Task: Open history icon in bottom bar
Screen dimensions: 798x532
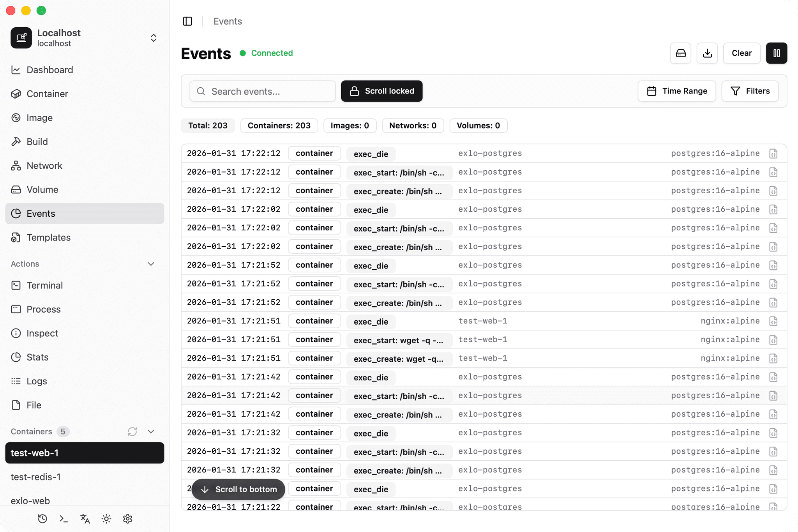Action: 42,519
